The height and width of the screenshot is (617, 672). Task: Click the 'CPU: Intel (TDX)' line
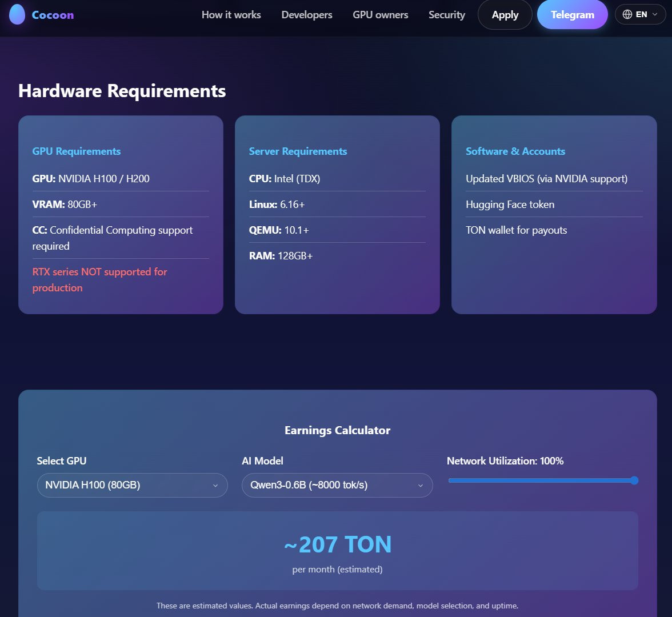(x=285, y=179)
